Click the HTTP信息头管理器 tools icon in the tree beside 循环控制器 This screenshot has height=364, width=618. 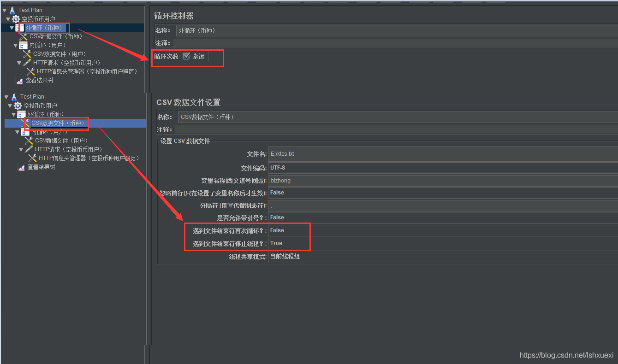coord(31,71)
